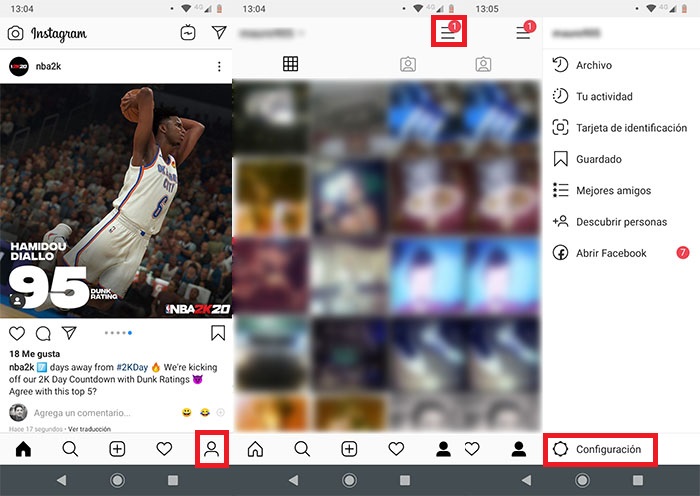Save the nba2k post with the bookmark icon
Screen dimensions: 700x496
(x=218, y=333)
